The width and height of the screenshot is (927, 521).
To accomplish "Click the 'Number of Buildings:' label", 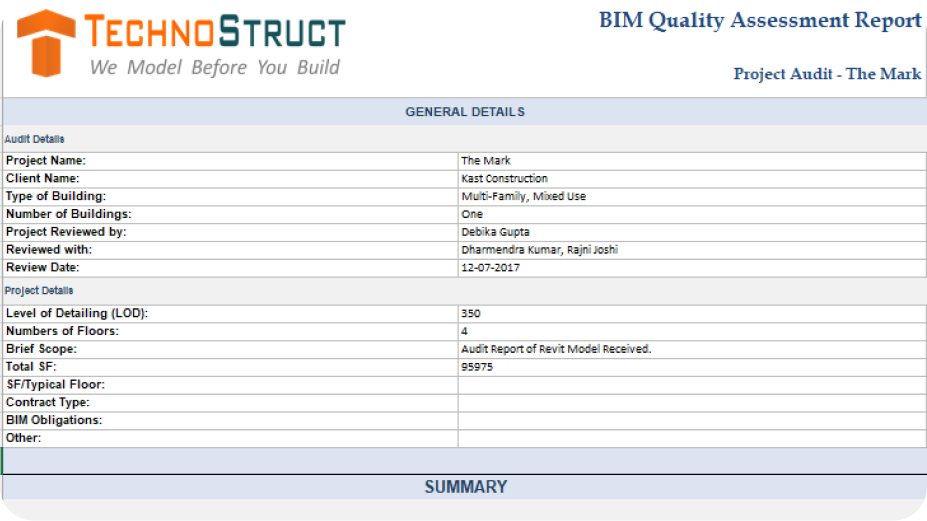I will 69,214.
